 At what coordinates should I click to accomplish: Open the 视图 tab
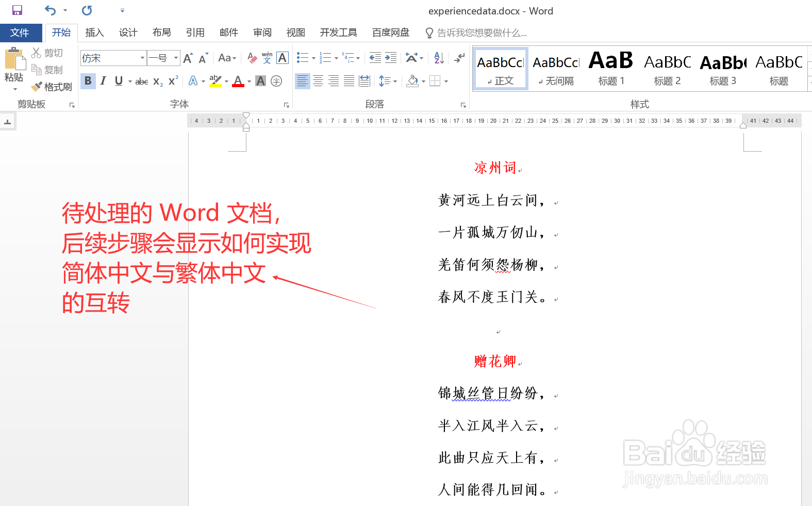(x=295, y=32)
